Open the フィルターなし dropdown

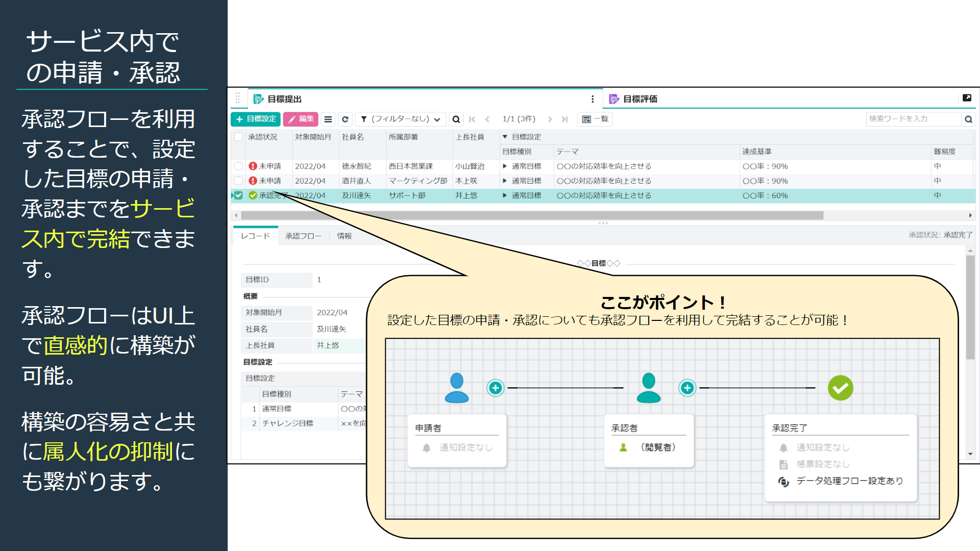pyautogui.click(x=437, y=119)
